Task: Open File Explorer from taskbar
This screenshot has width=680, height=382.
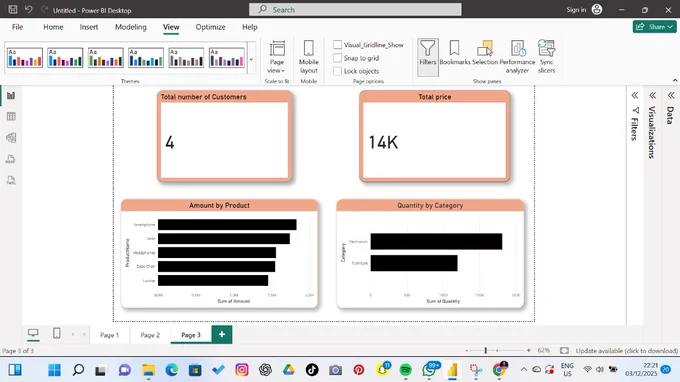Action: 148,369
